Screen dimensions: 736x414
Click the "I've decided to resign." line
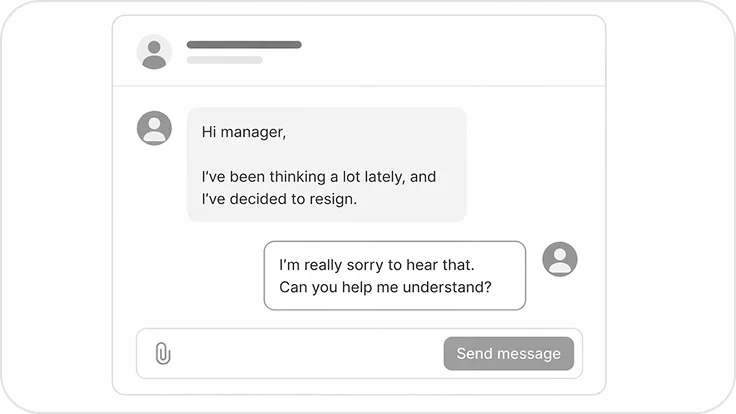pos(279,199)
